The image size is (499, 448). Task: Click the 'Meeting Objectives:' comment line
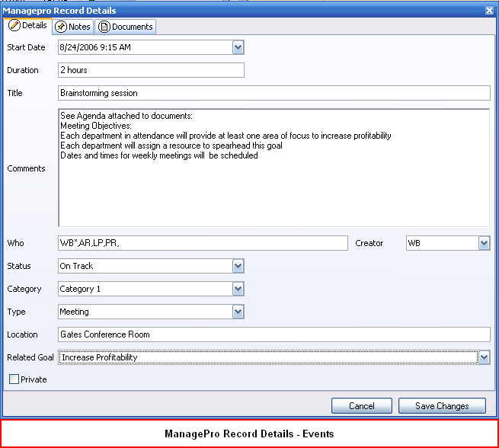click(96, 126)
